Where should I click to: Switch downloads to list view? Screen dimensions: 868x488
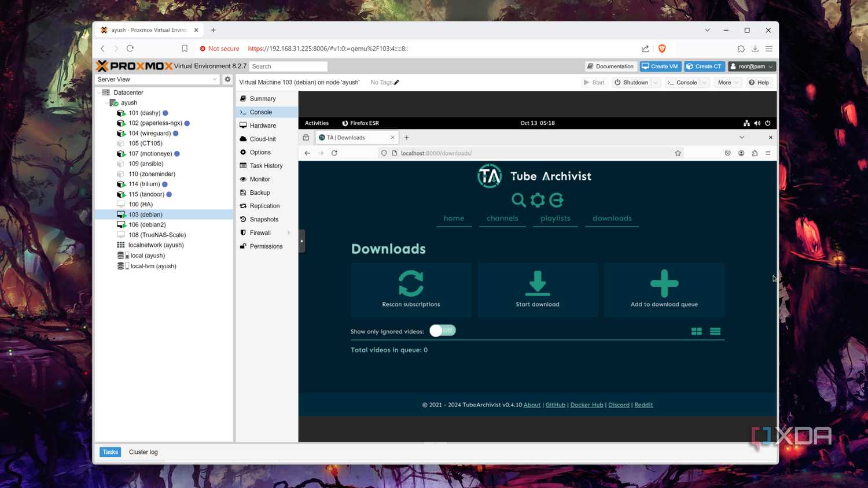715,331
